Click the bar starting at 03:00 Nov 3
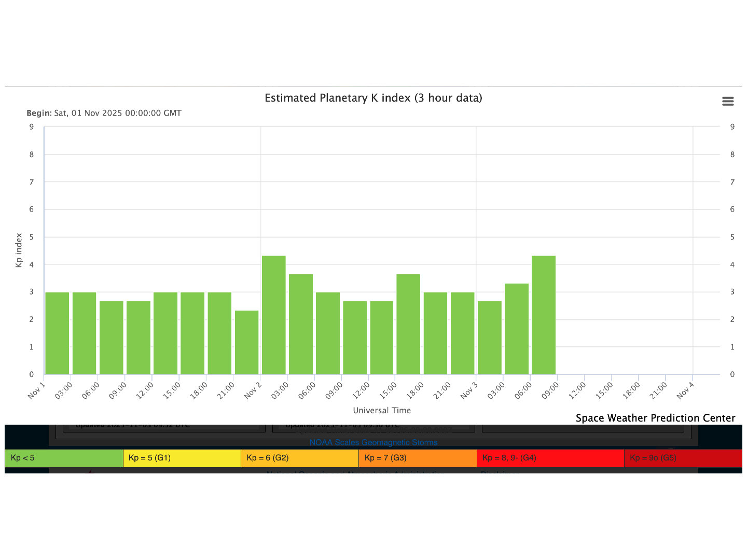747x560 pixels. click(x=517, y=329)
